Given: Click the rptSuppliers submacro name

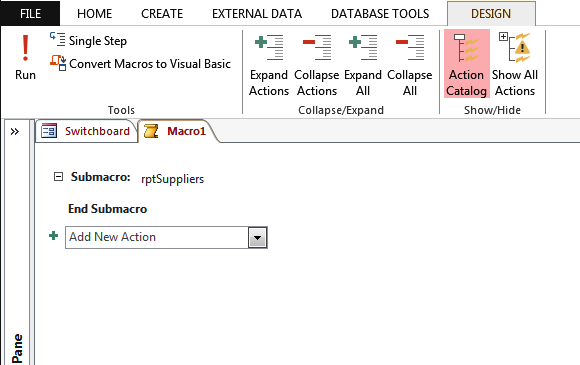Looking at the screenshot, I should [x=173, y=179].
